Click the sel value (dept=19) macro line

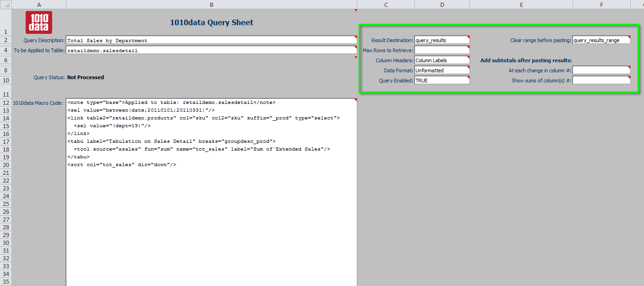(112, 126)
